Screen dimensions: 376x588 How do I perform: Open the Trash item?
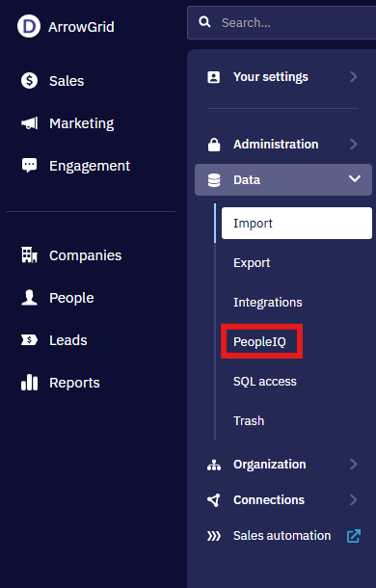[x=249, y=420]
